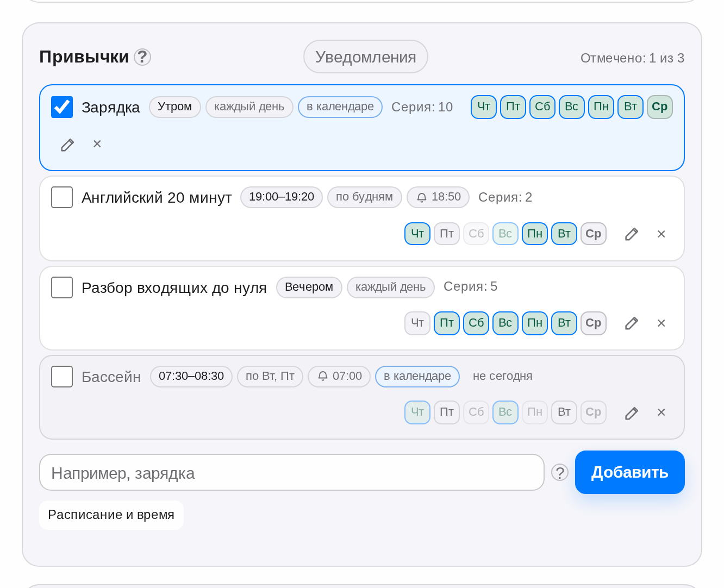Click в календаре chip on Бассейн
Image resolution: width=724 pixels, height=588 pixels.
[417, 377]
